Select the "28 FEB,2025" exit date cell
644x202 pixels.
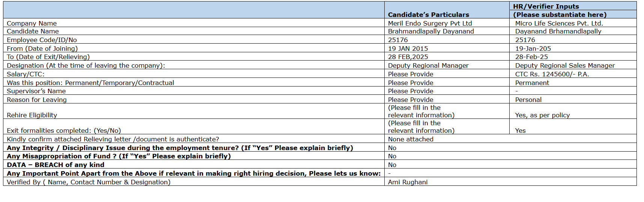[x=408, y=57]
